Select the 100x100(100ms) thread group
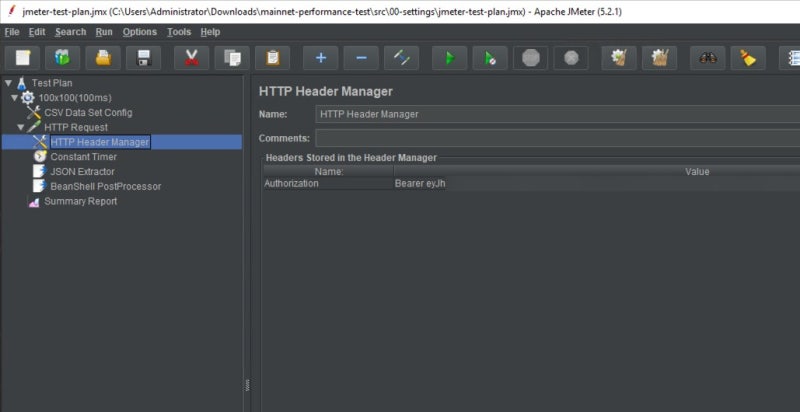Image resolution: width=800 pixels, height=412 pixels. click(x=75, y=97)
